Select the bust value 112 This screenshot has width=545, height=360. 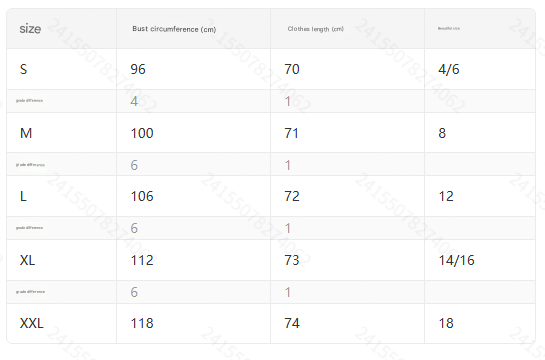pos(142,260)
